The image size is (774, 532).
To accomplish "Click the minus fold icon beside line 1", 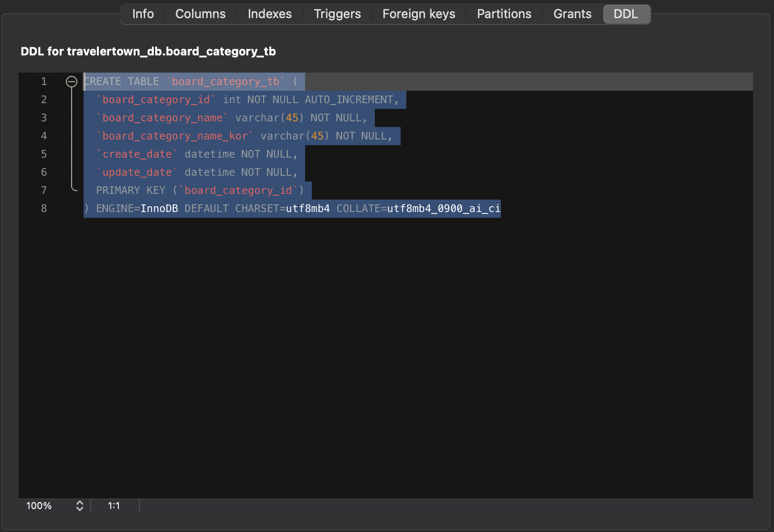I will tap(72, 81).
